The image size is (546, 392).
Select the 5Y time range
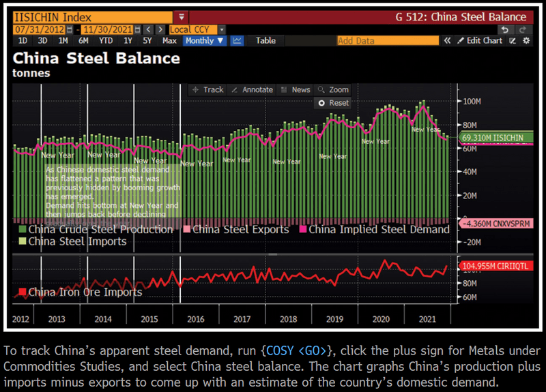coord(147,41)
